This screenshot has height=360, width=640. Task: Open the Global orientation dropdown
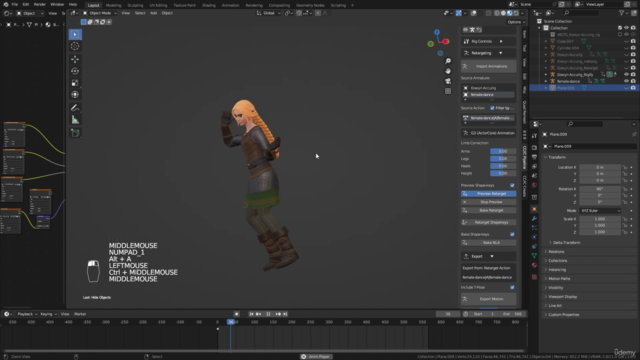pos(269,13)
